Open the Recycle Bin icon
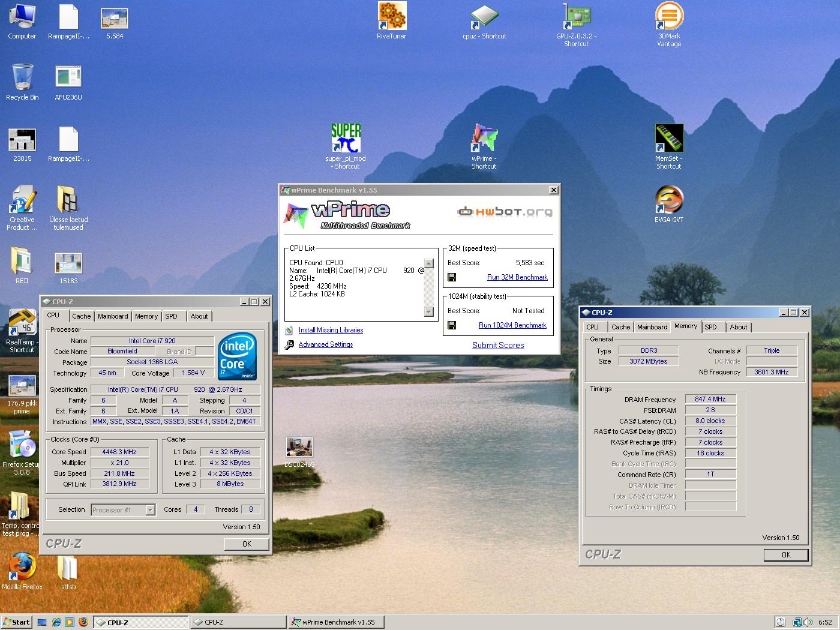Screen dimensions: 840x630 point(22,82)
